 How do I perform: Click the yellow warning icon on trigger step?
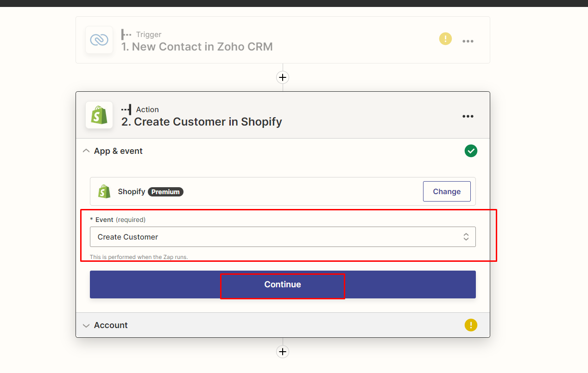pyautogui.click(x=445, y=38)
